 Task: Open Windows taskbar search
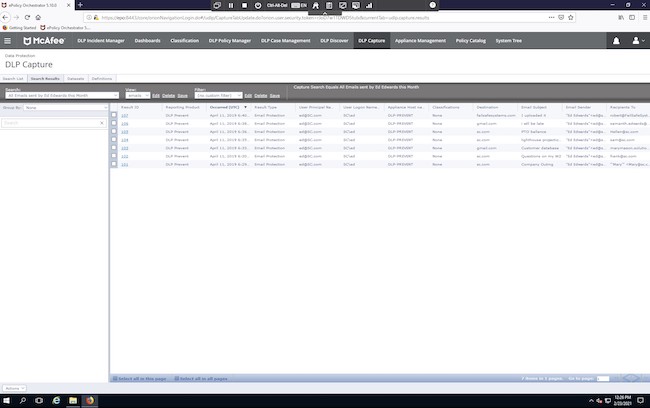coord(23,401)
